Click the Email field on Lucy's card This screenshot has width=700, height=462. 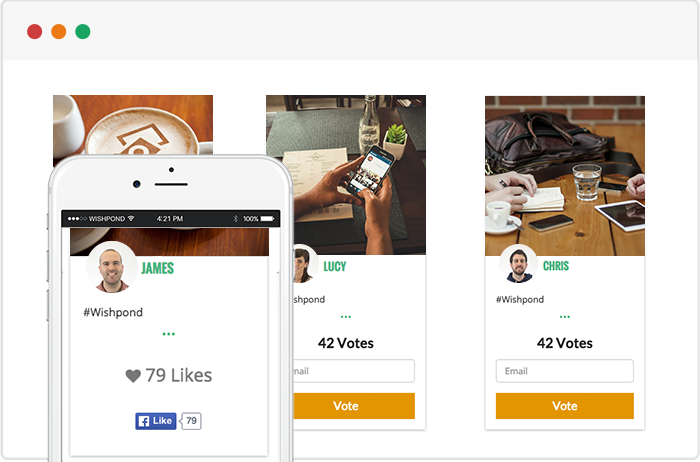[354, 371]
